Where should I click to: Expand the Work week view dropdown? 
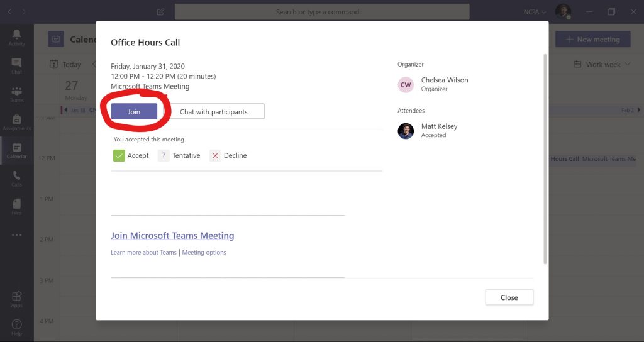[602, 65]
